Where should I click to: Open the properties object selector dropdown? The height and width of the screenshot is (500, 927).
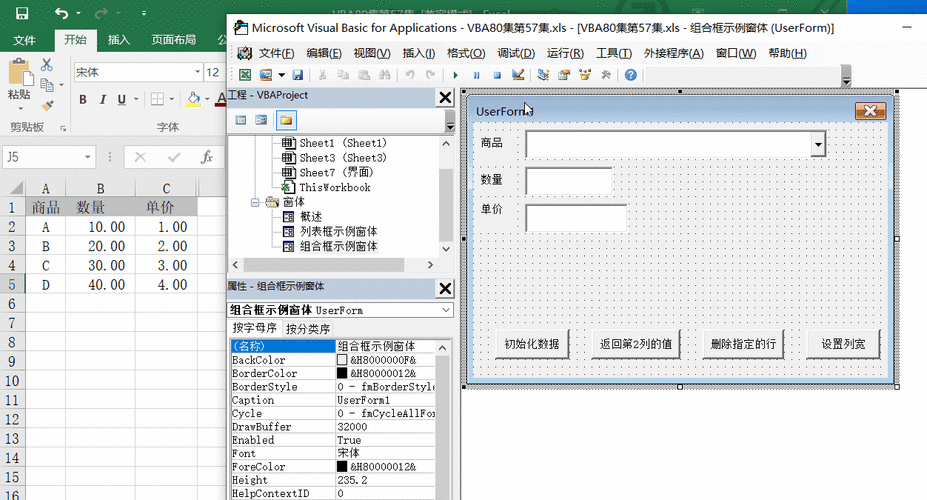(x=446, y=310)
